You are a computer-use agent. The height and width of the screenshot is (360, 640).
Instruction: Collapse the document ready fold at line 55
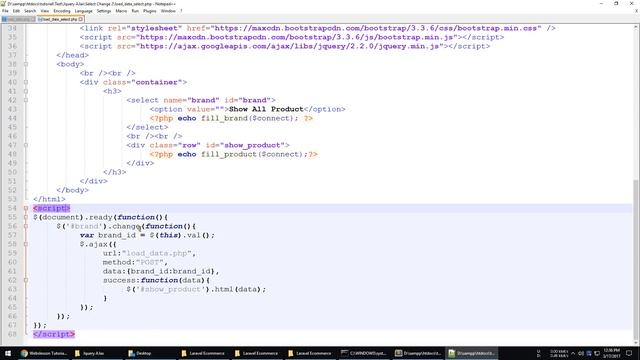tap(26, 217)
